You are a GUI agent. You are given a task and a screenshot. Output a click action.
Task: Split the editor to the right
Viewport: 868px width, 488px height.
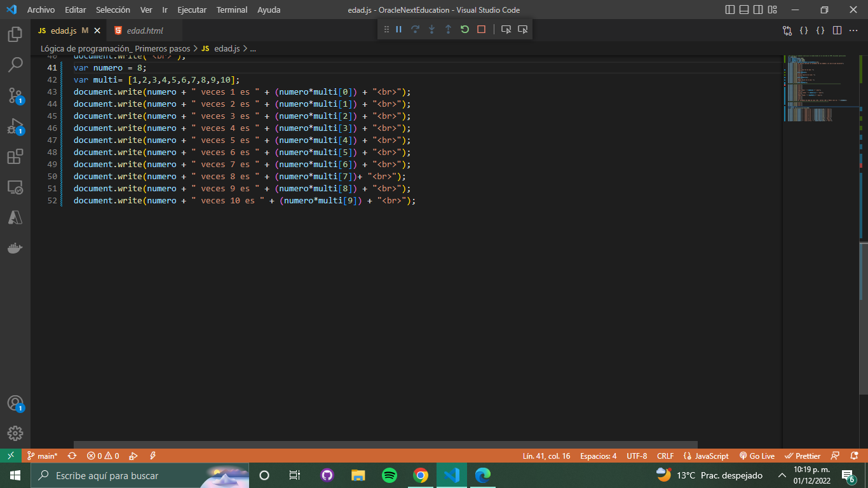click(x=837, y=30)
